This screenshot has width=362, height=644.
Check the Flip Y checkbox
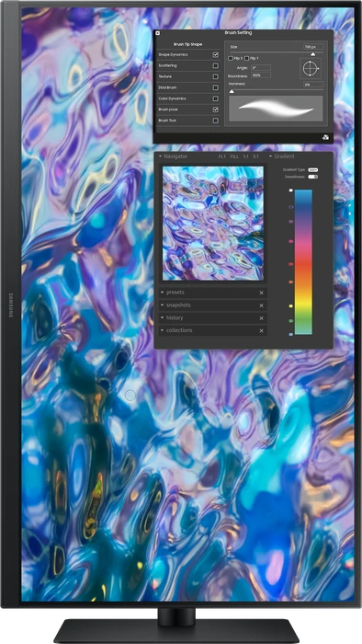point(247,59)
